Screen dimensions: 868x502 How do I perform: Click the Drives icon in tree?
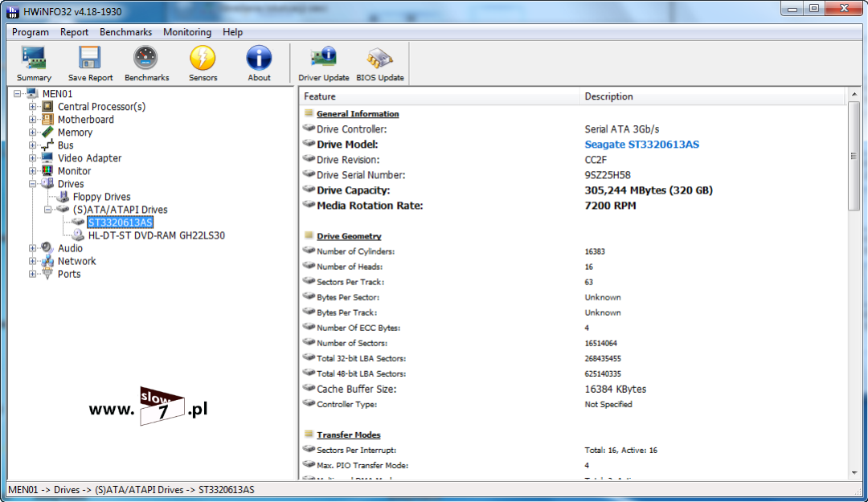[47, 183]
